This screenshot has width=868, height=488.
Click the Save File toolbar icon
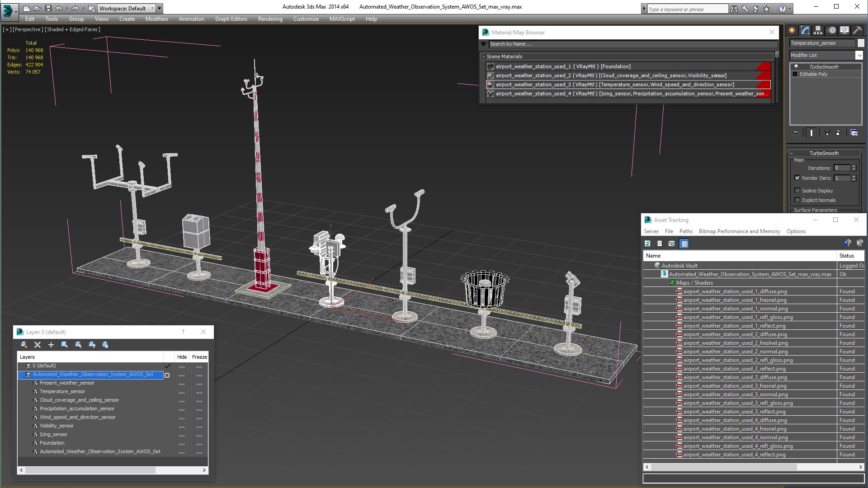click(x=48, y=8)
